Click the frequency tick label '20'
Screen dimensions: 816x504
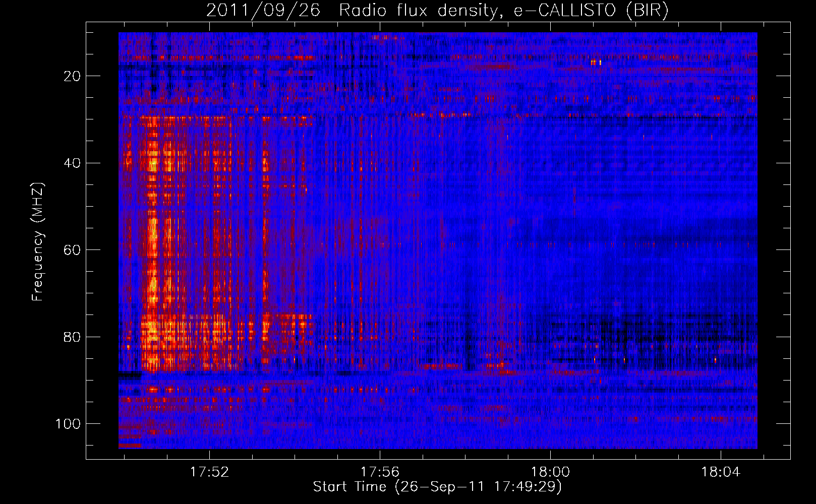pyautogui.click(x=72, y=76)
